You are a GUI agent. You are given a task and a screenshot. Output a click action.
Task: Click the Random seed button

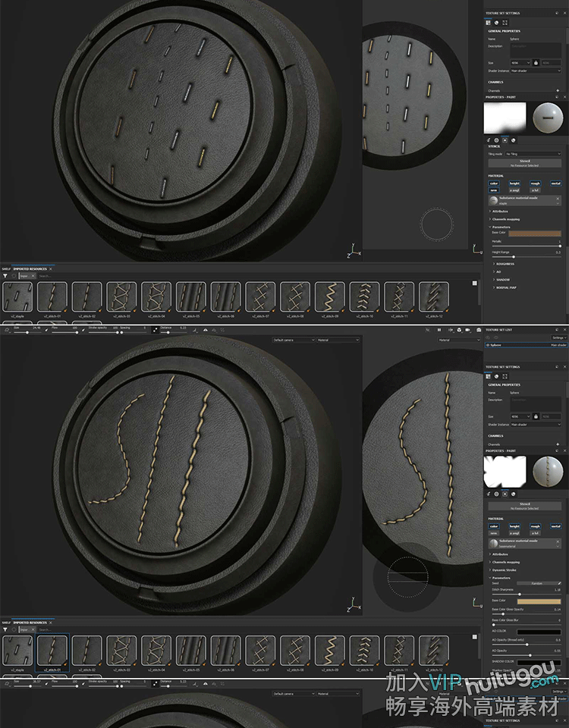(536, 583)
